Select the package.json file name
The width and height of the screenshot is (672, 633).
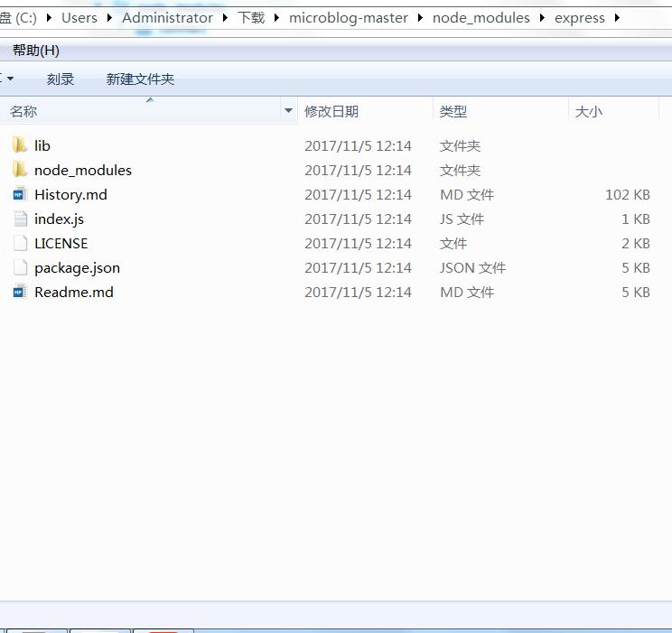tap(77, 268)
